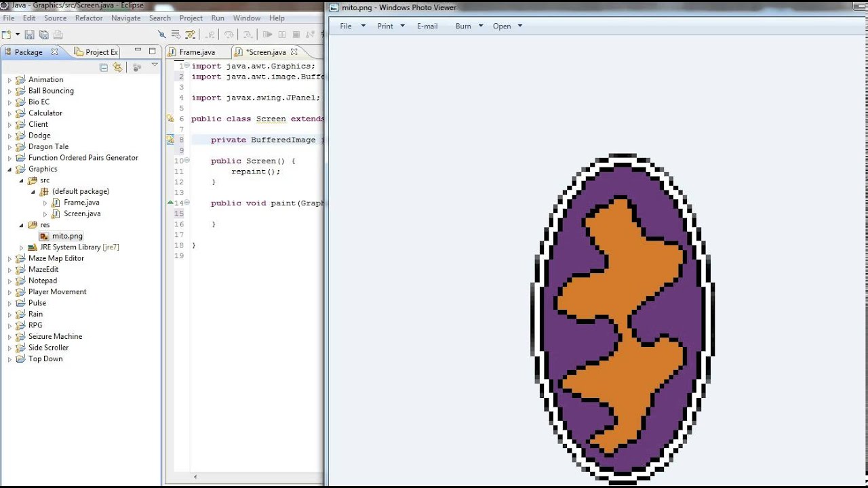
Task: Open the File menu in Eclipse
Action: point(9,18)
